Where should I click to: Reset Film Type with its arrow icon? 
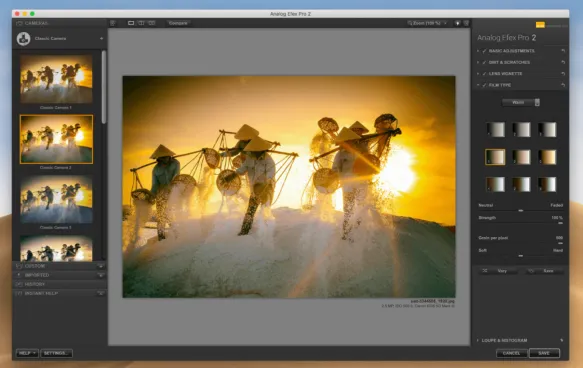(563, 85)
